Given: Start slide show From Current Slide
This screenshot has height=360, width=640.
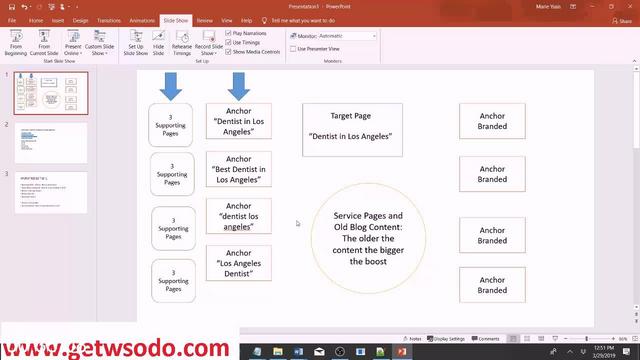Looking at the screenshot, I should [44, 42].
